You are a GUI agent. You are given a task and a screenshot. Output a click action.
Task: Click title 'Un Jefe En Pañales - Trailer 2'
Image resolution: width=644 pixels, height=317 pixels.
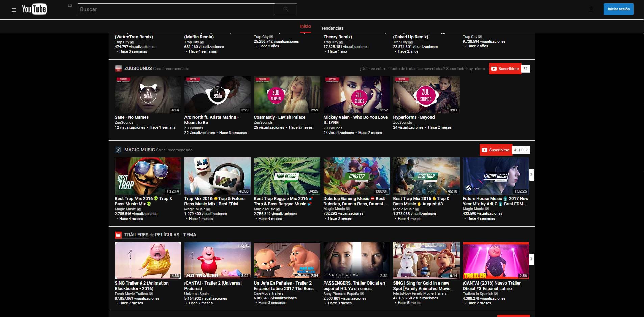(x=286, y=286)
